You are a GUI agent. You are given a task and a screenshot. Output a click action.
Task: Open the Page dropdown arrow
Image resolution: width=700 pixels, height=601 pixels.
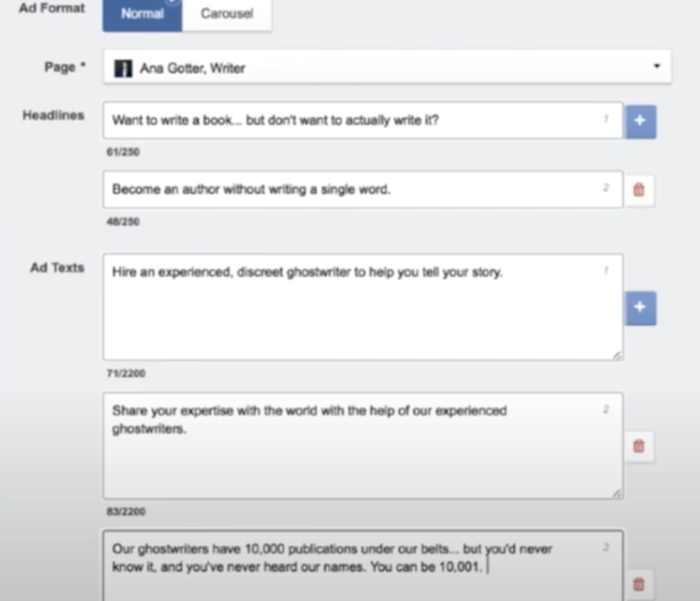click(656, 66)
